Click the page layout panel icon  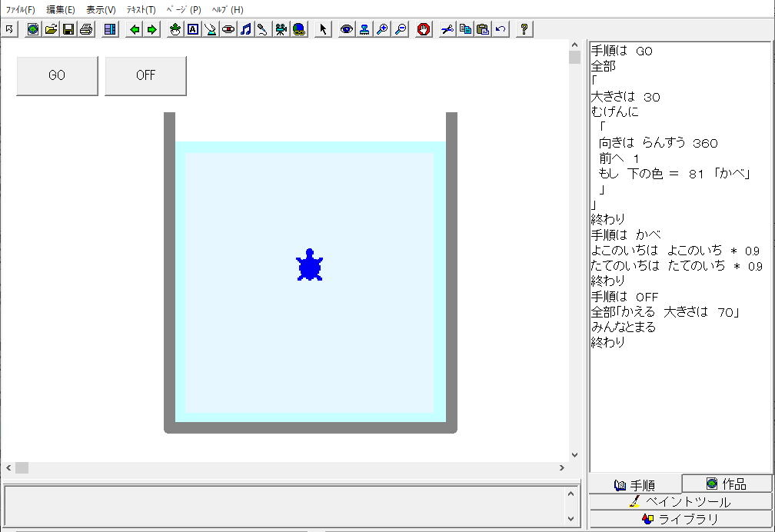pyautogui.click(x=110, y=29)
